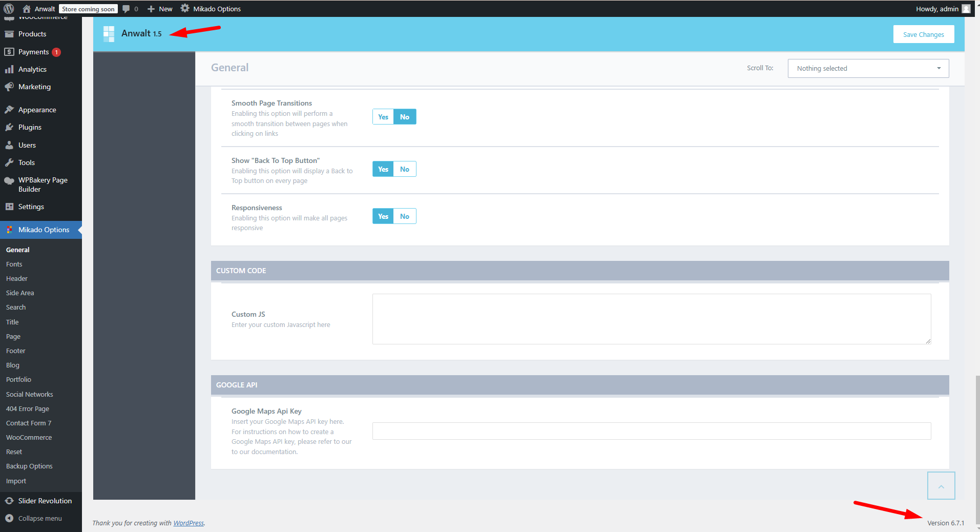Click the Users person icon

(x=9, y=145)
